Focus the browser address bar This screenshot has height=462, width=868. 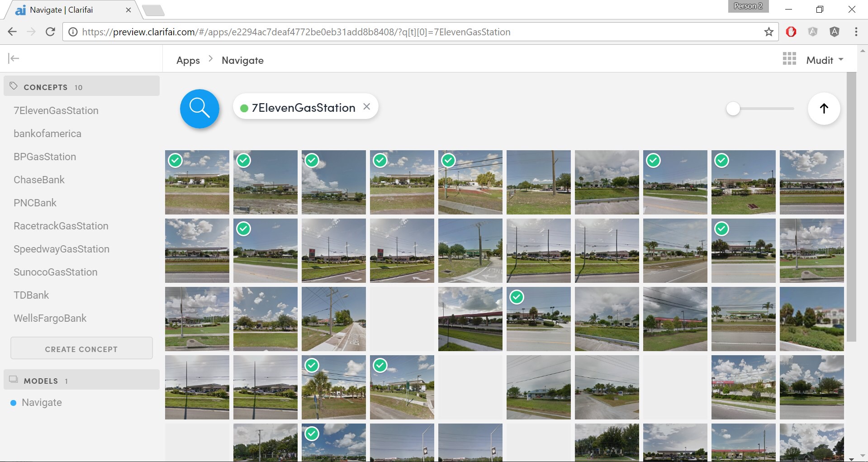pos(421,32)
